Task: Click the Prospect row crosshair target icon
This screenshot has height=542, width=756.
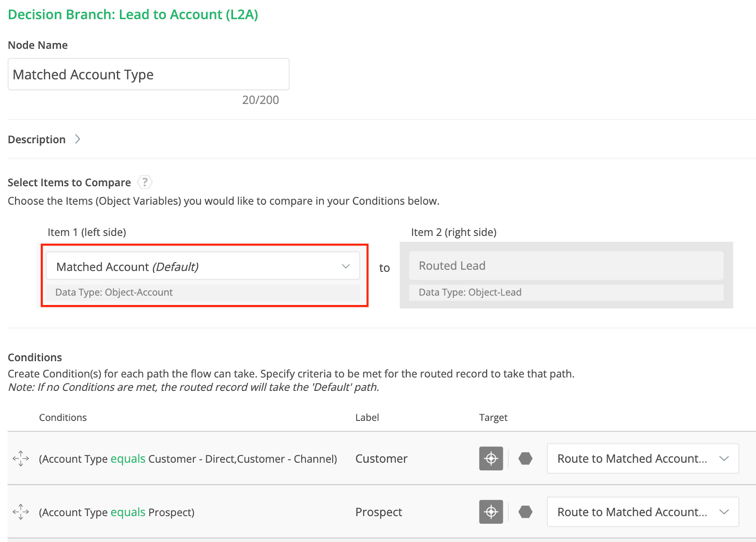Action: 491,512
